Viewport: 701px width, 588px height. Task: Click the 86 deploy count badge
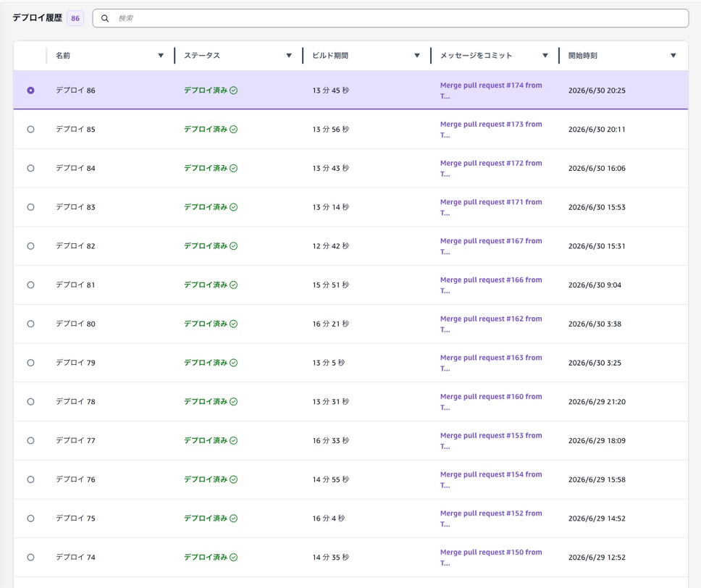tap(75, 18)
